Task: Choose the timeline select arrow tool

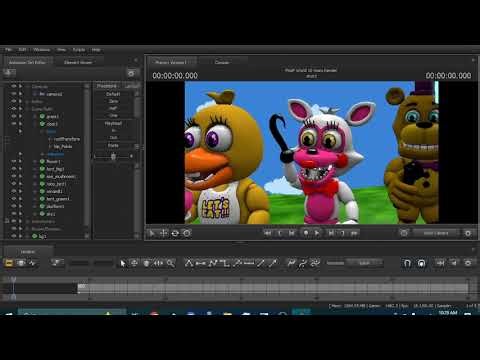Action: pyautogui.click(x=123, y=263)
